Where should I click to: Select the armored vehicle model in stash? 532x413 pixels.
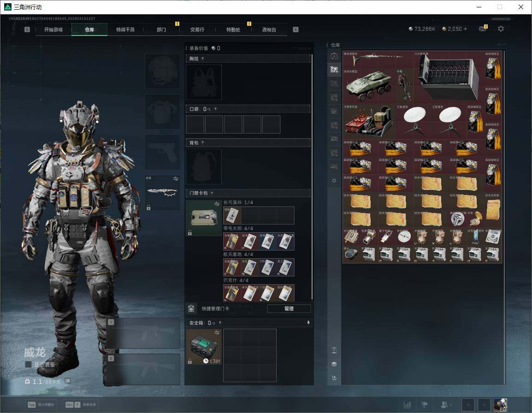tap(369, 86)
